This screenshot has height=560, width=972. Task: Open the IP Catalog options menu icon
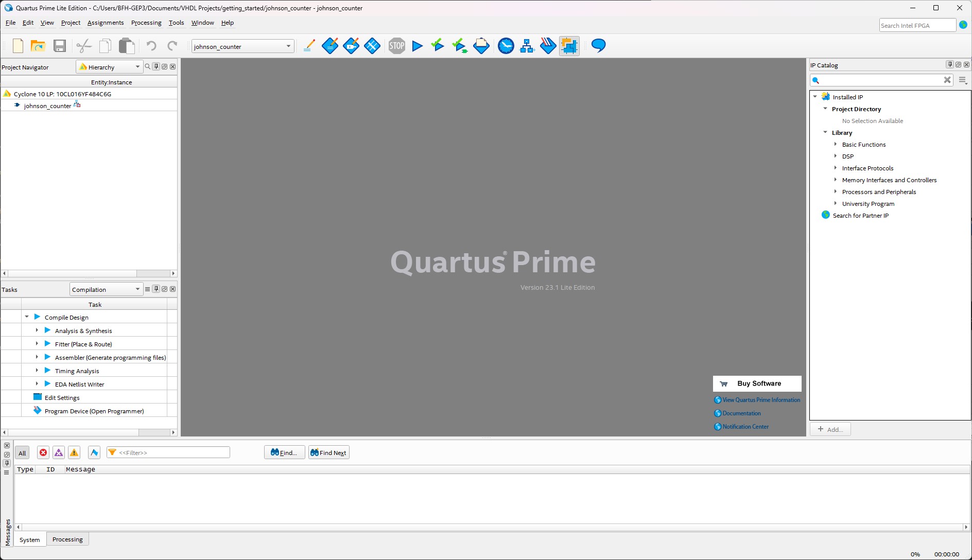pos(963,80)
